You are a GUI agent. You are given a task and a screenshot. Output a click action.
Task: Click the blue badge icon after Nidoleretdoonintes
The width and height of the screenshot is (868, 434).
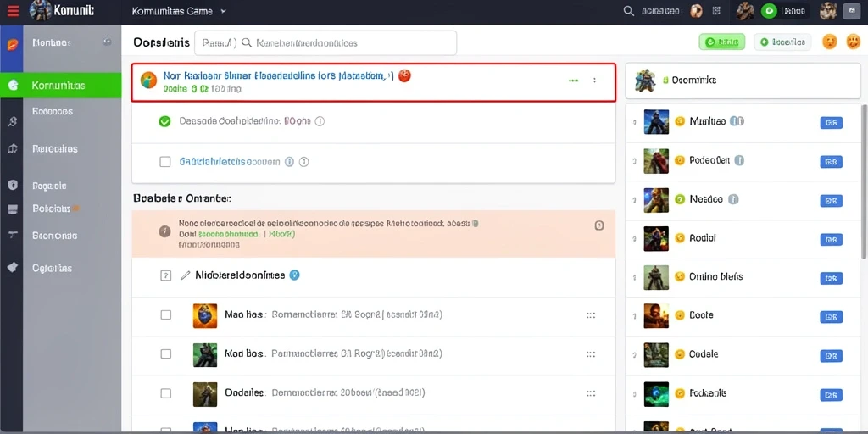pyautogui.click(x=294, y=275)
